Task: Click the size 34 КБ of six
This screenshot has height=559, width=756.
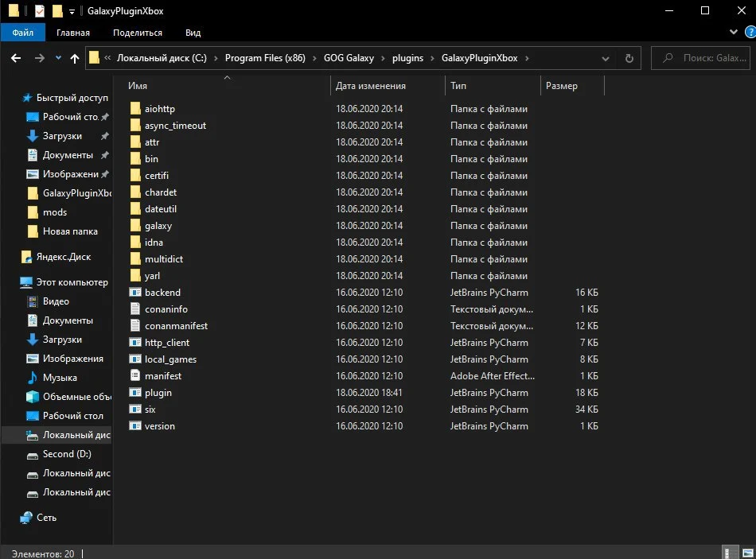Action: click(586, 410)
